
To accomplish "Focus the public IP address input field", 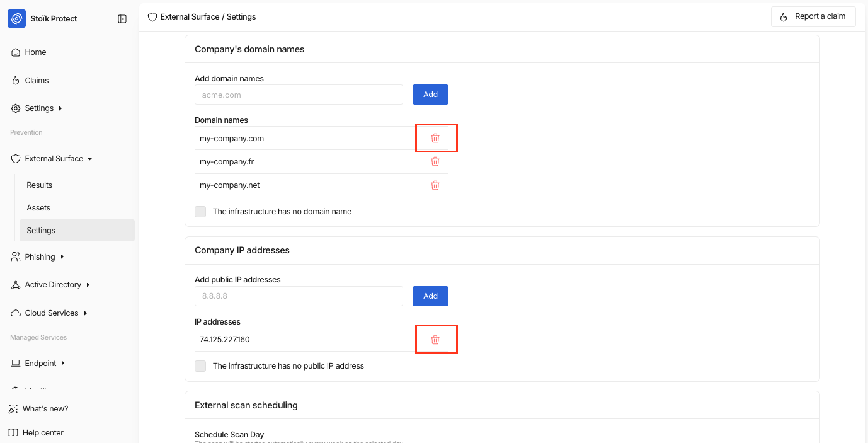I will pyautogui.click(x=299, y=296).
